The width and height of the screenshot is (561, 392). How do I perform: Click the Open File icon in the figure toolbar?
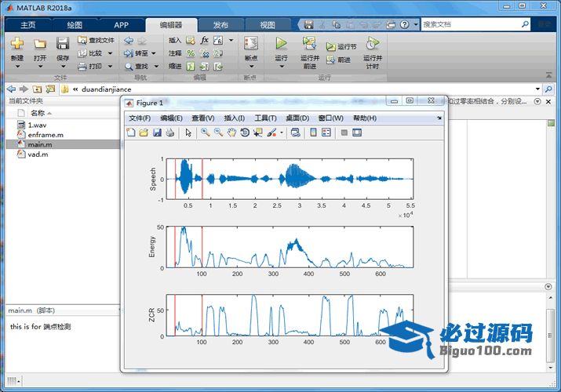[x=144, y=132]
